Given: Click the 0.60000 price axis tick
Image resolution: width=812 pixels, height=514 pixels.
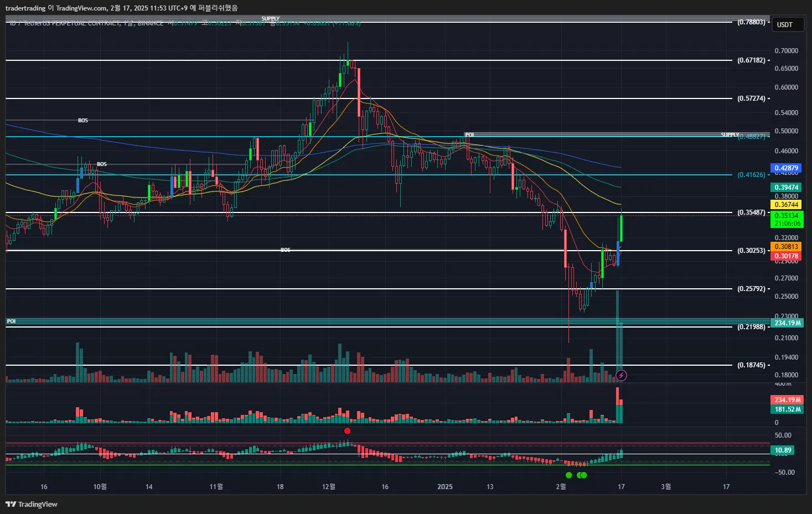Looking at the screenshot, I should [x=786, y=87].
